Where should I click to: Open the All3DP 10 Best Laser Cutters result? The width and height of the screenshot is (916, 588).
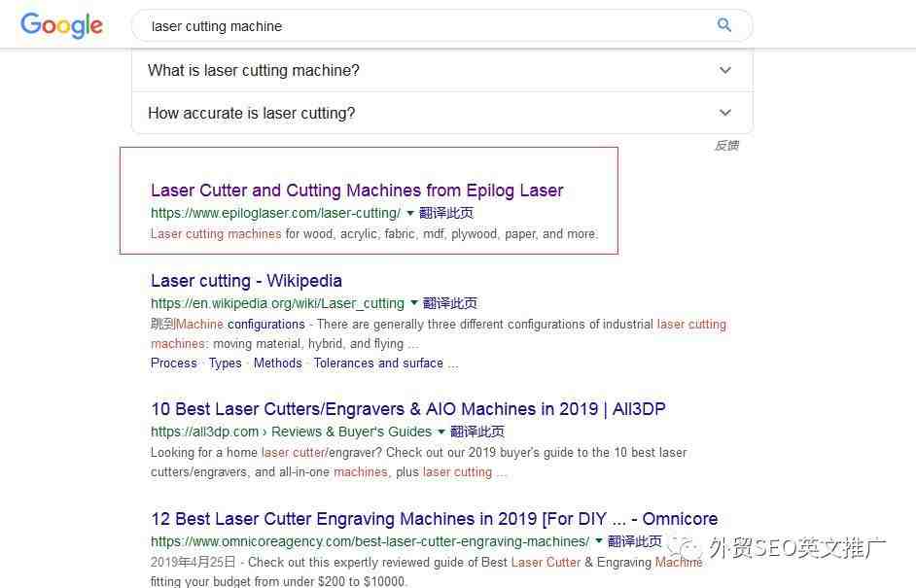coord(407,409)
